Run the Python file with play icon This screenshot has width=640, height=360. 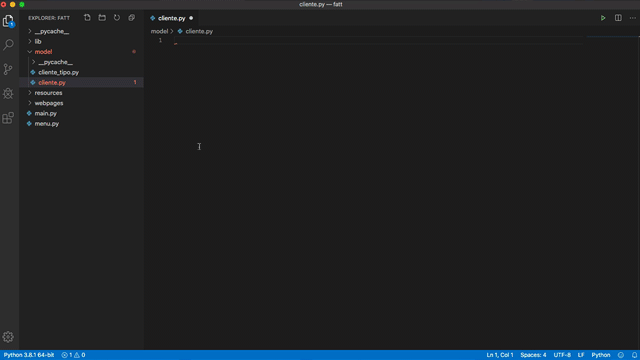coord(603,18)
